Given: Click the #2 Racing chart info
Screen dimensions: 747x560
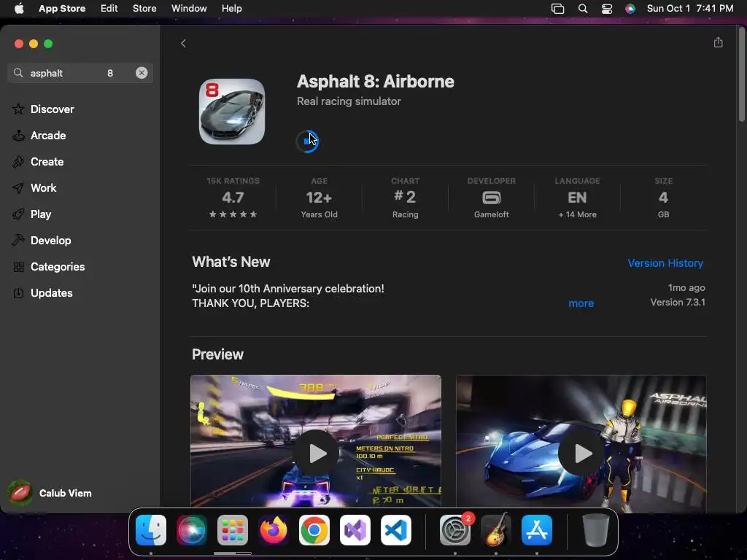Looking at the screenshot, I should pos(405,197).
